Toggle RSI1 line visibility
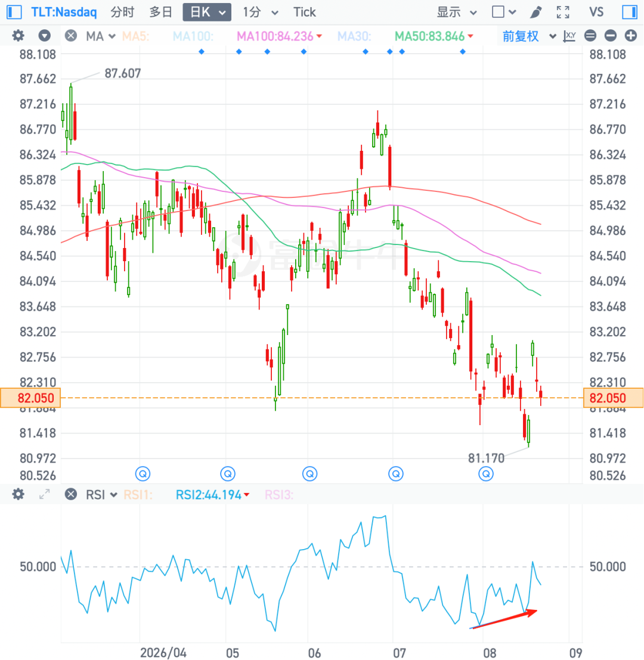644x660 pixels. [x=138, y=494]
